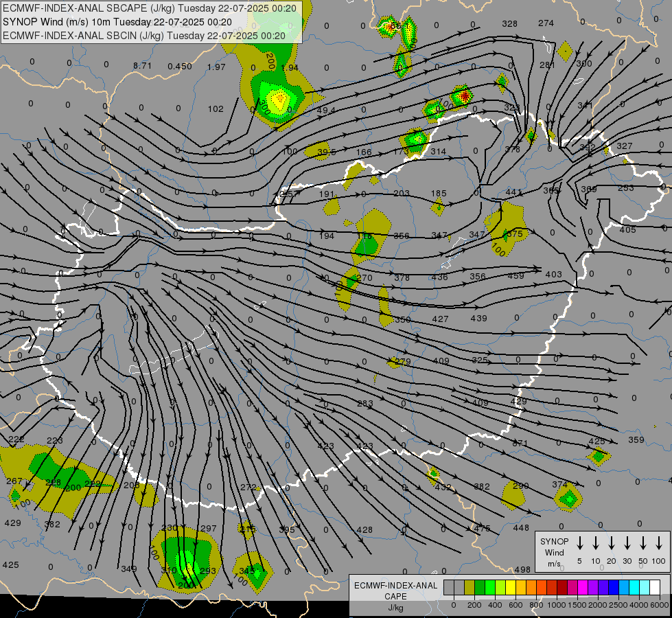This screenshot has width=672, height=618.
Task: Select the bright magenta CAPE legend swatch
Action: (583, 588)
